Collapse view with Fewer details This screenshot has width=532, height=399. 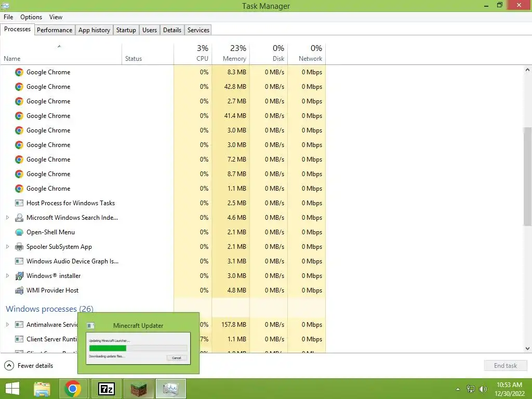(x=29, y=365)
